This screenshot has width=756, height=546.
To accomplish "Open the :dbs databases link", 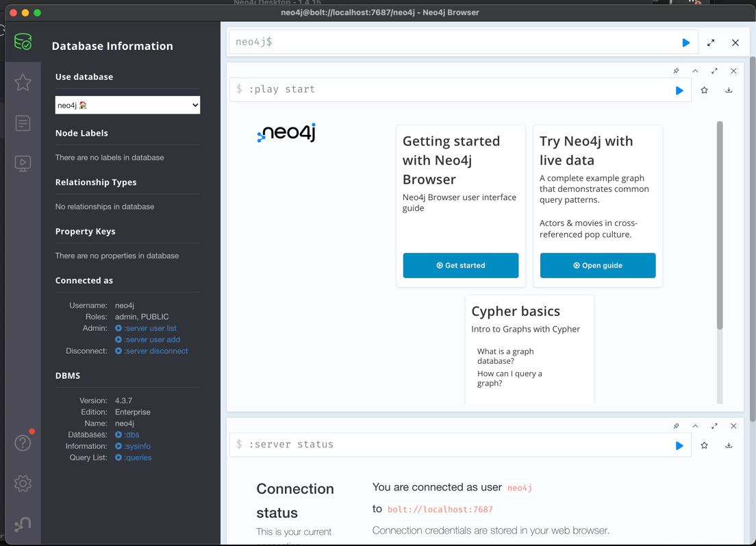I will pos(127,434).
